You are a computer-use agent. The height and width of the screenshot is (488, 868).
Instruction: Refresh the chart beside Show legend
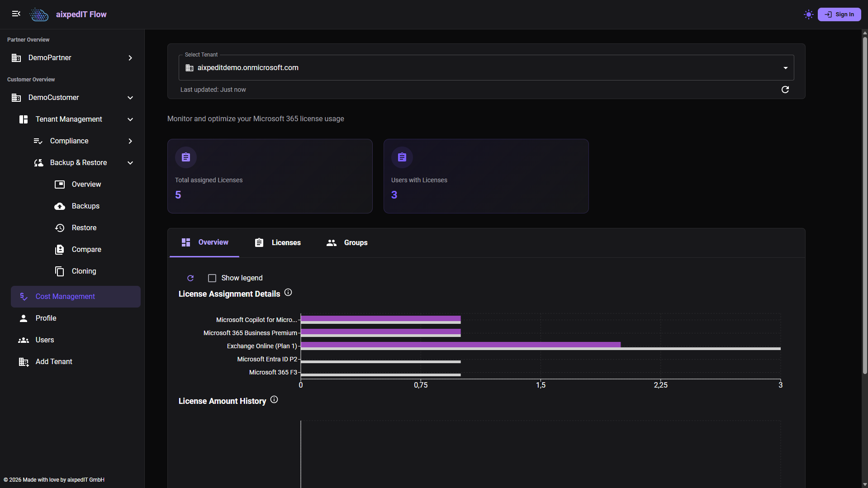click(x=190, y=278)
